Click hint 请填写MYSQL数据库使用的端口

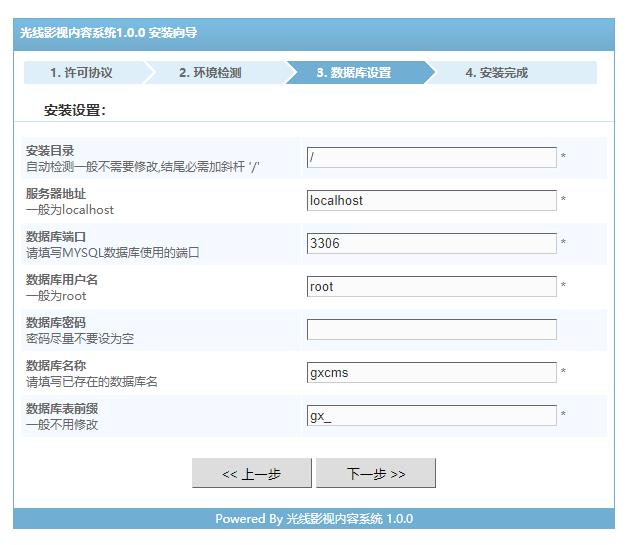[113, 253]
